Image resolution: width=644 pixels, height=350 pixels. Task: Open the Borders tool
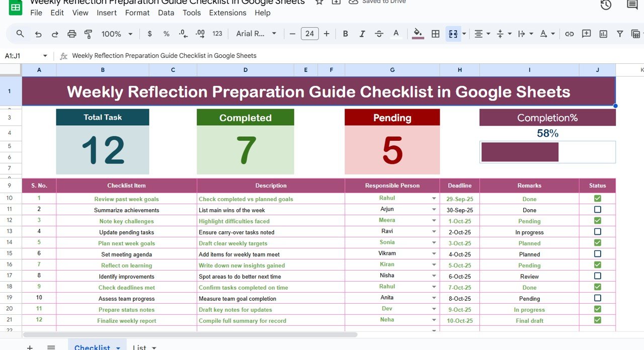pyautogui.click(x=436, y=34)
